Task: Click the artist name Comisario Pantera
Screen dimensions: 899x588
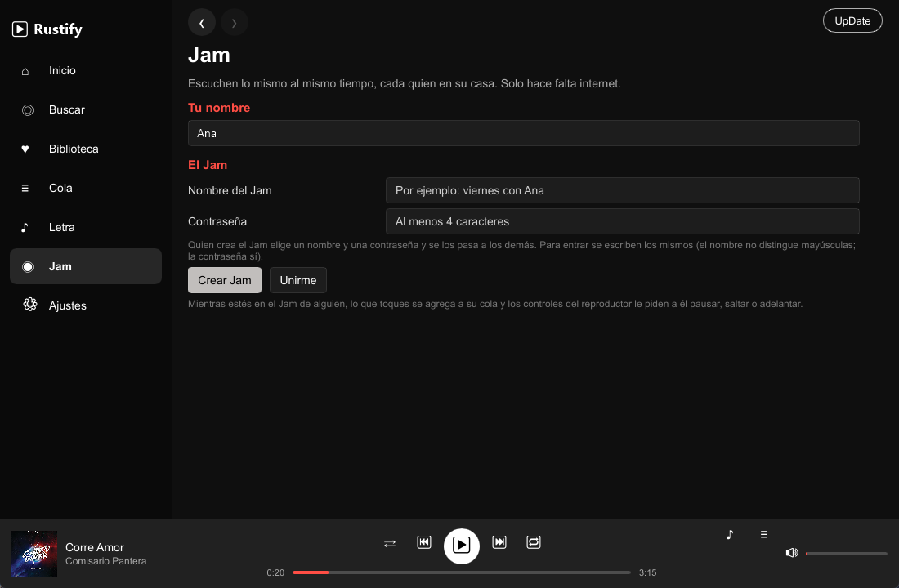Action: (x=106, y=561)
